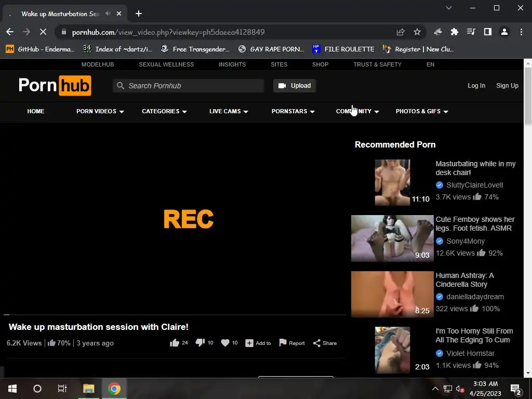Open TRUST & SAFETY in the top bar
The image size is (532, 399).
tap(377, 64)
